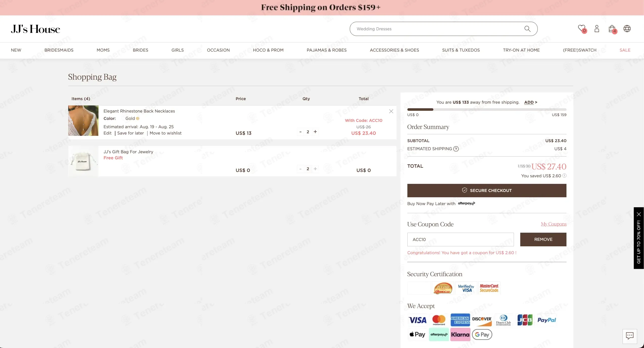644x348 pixels.
Task: Click the Visa payment logo
Action: click(x=417, y=320)
